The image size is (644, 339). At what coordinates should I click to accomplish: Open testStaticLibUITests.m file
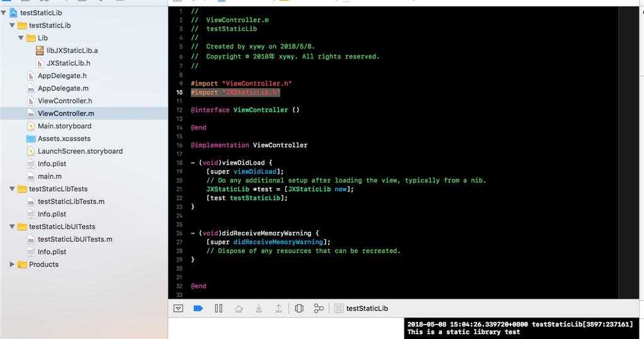pyautogui.click(x=75, y=239)
